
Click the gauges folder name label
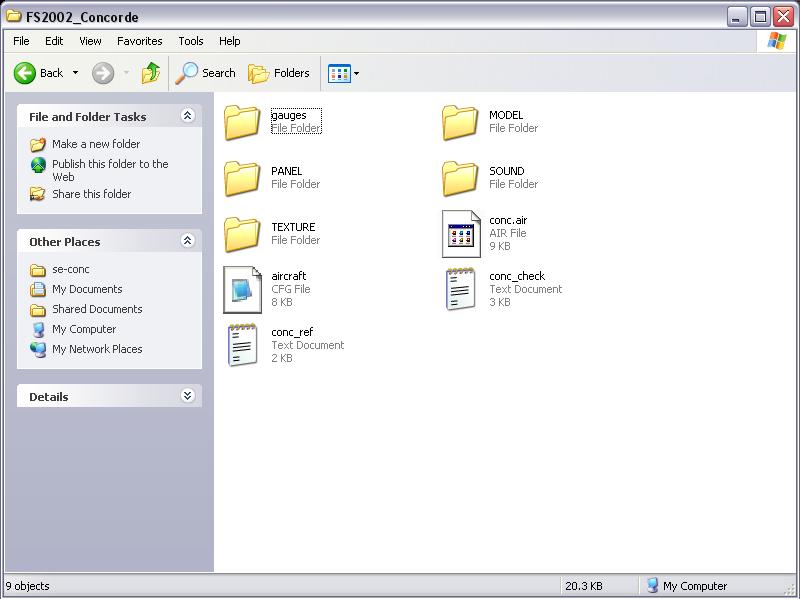289,115
